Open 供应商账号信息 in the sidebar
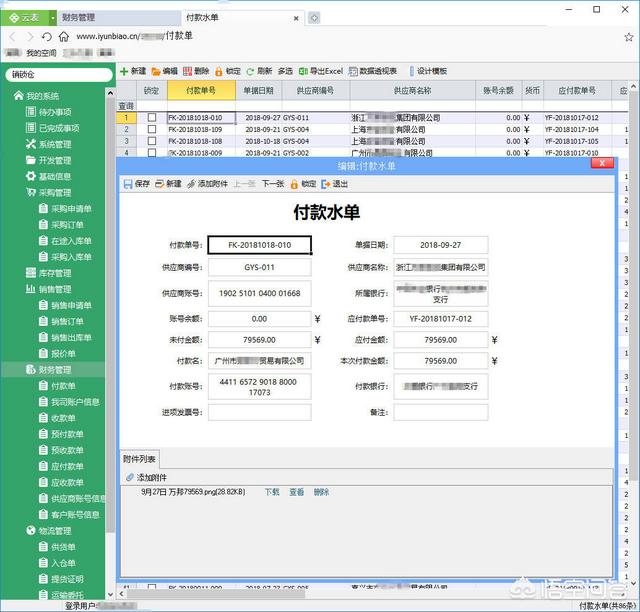This screenshot has width=640, height=612. (x=72, y=499)
